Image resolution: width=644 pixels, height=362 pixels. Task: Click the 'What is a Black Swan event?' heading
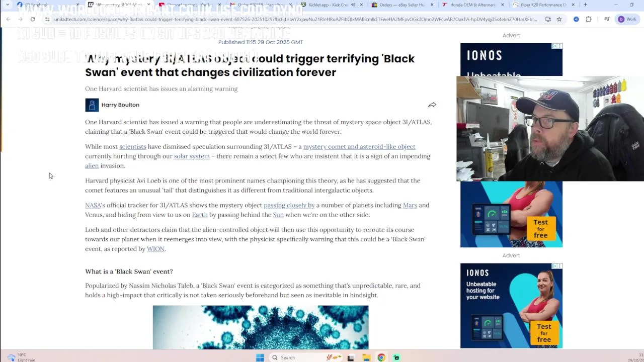coord(129,271)
